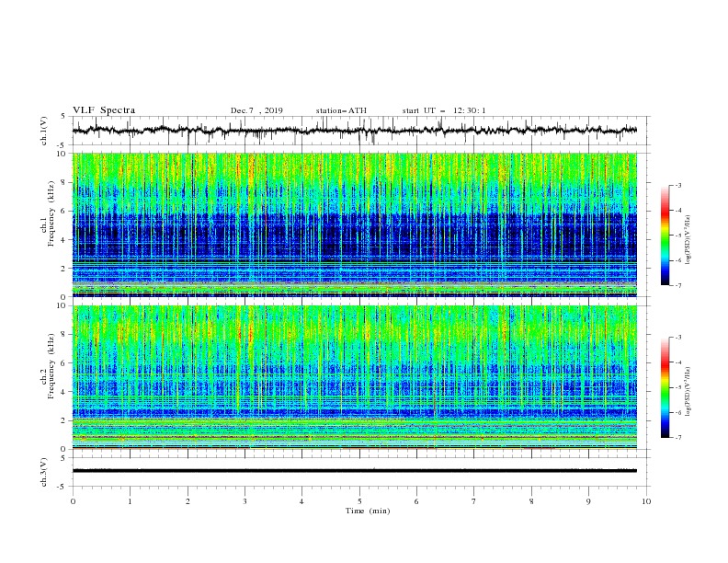Click the ch.1 color bar log(PSD) label
Screen dimensions: 728x563
click(688, 239)
